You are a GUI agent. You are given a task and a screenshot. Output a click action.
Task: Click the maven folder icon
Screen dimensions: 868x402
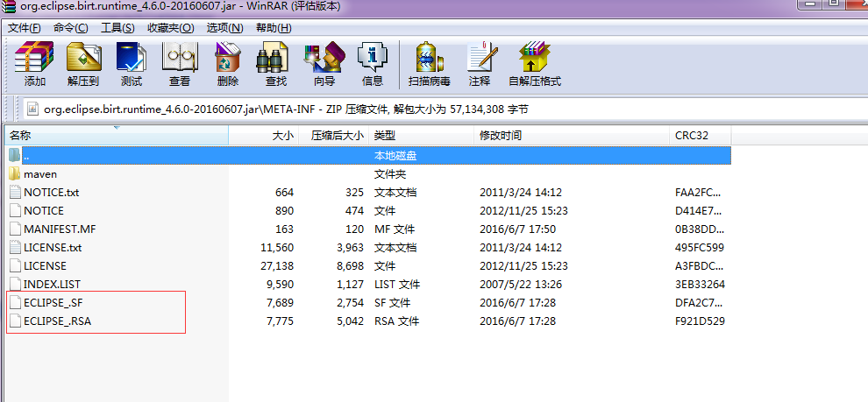15,174
